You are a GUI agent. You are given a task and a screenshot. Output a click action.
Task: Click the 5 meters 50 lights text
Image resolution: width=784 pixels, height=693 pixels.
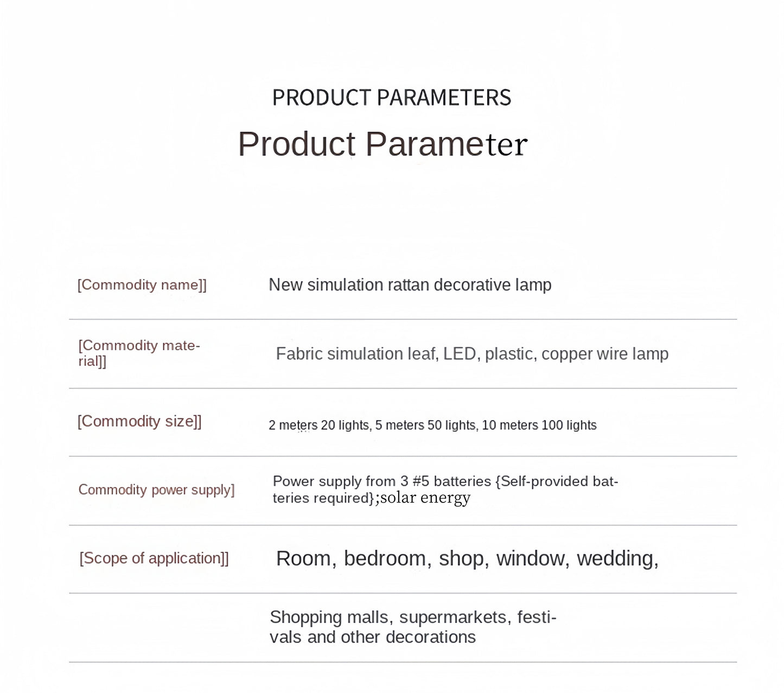click(427, 425)
